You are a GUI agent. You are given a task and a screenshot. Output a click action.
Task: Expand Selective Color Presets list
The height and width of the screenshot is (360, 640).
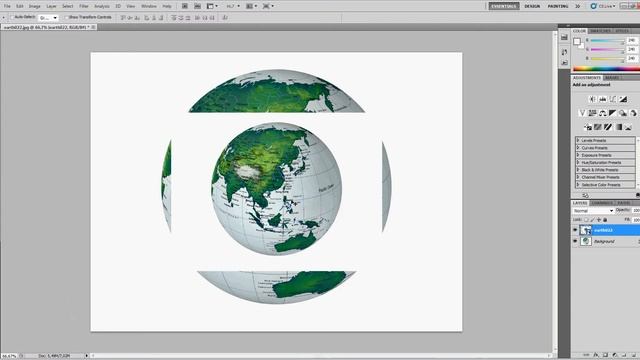tap(578, 184)
